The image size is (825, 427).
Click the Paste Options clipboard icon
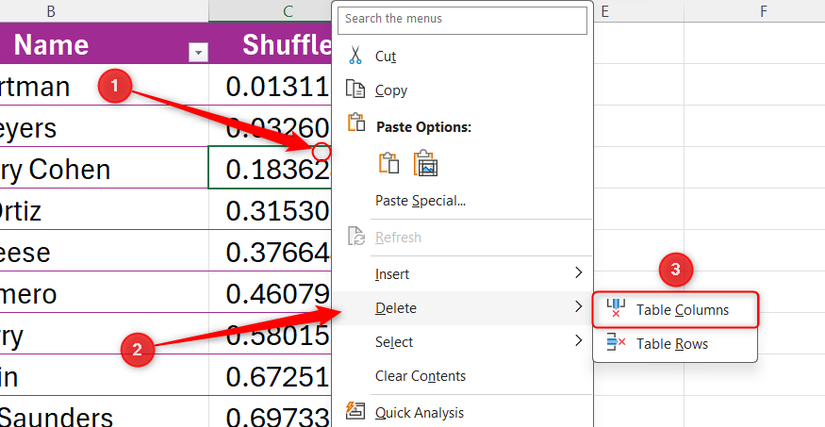(356, 122)
